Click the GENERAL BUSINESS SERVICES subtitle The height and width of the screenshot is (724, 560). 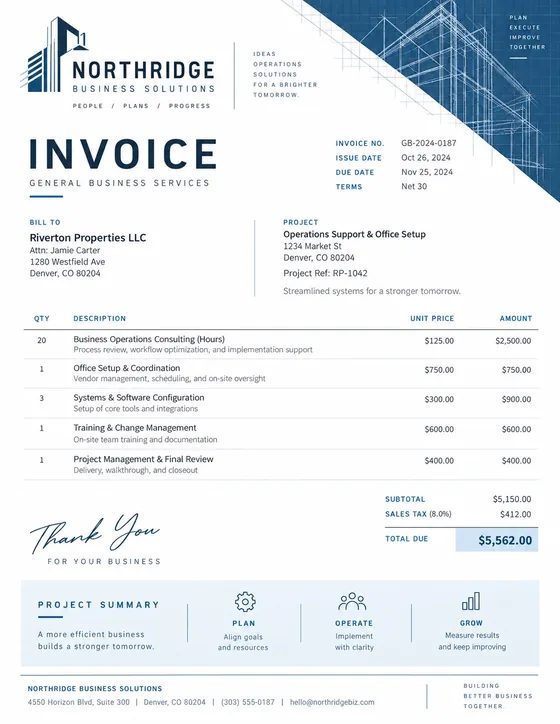coord(120,183)
